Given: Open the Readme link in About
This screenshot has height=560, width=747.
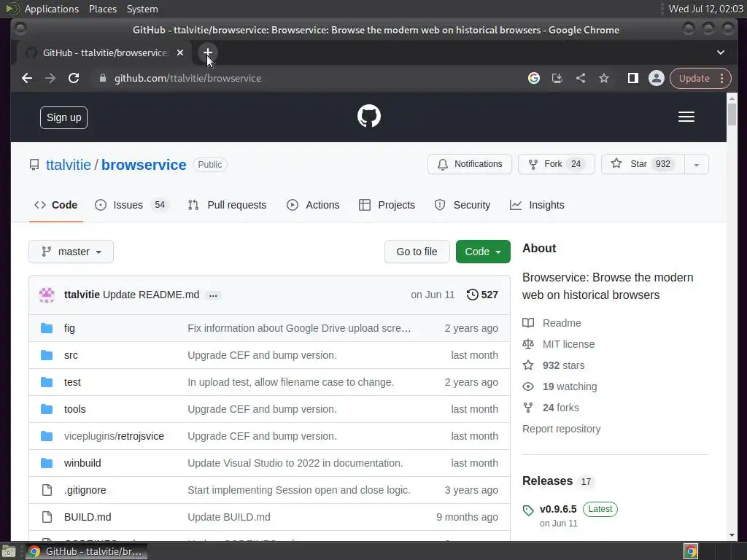Looking at the screenshot, I should (x=551, y=323).
